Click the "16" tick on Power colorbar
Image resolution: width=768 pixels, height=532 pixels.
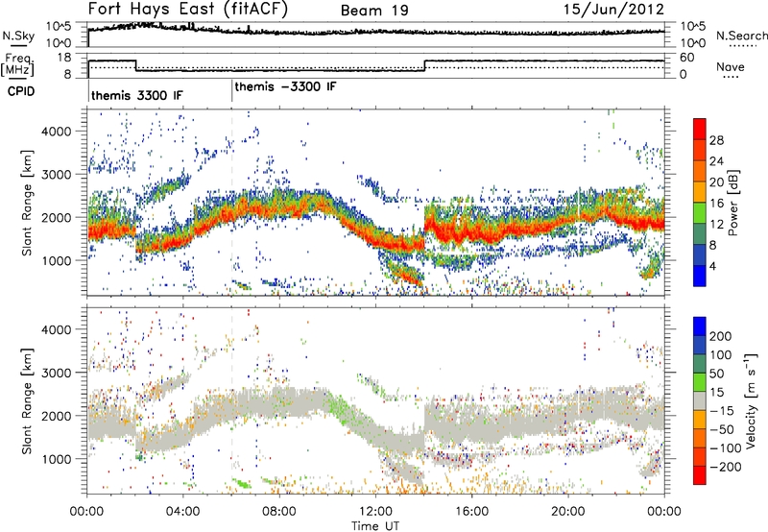click(x=716, y=204)
